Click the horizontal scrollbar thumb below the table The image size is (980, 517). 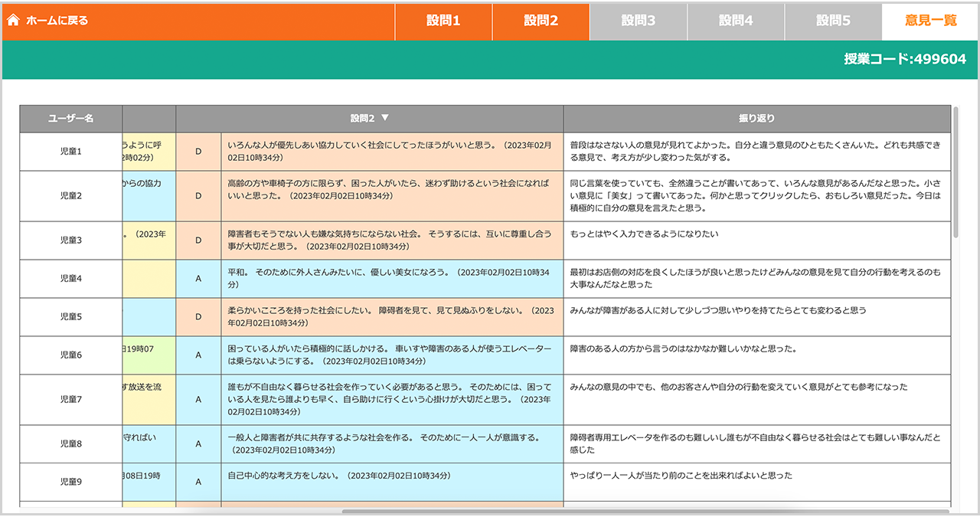click(x=645, y=511)
